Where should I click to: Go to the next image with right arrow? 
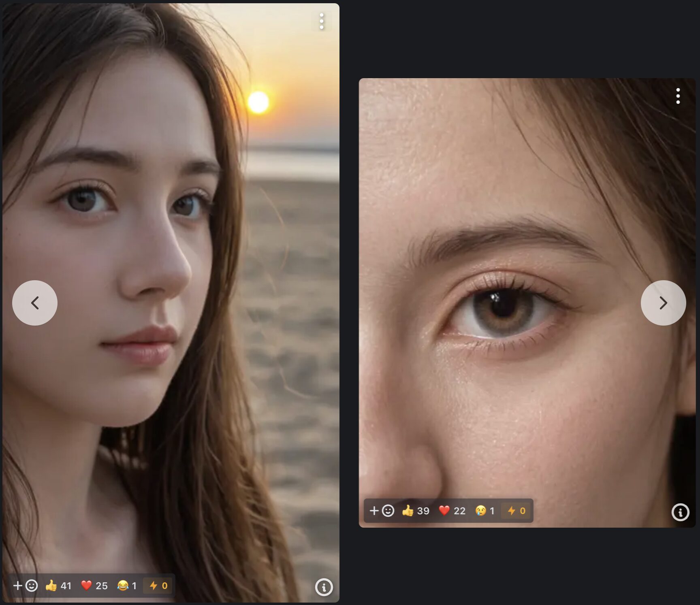tap(663, 303)
